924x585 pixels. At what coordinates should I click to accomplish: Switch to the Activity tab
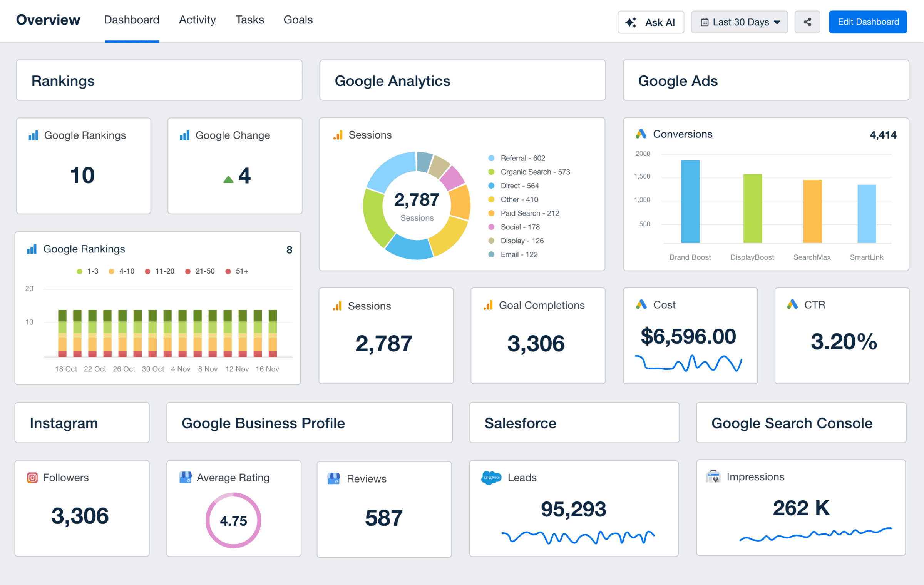[x=197, y=20]
